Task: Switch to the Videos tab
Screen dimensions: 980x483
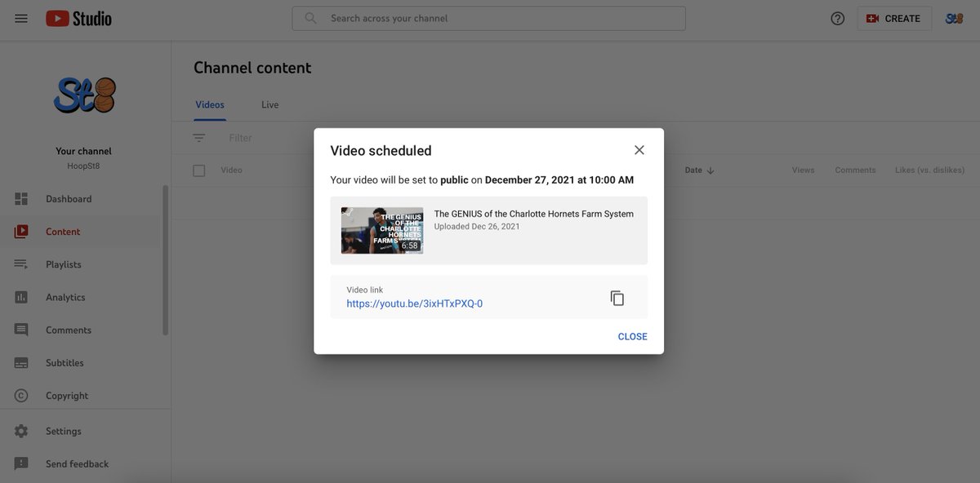Action: 210,104
